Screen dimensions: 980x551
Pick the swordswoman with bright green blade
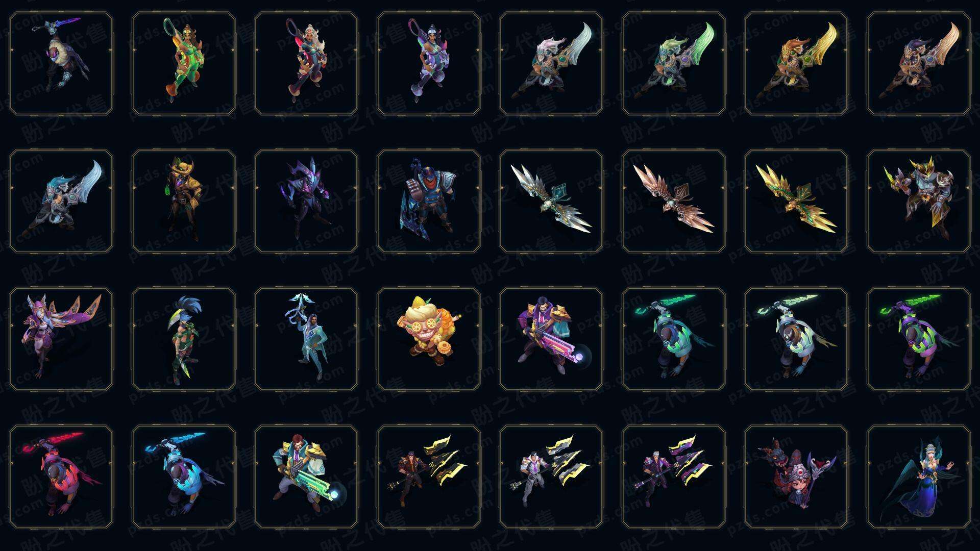674,64
